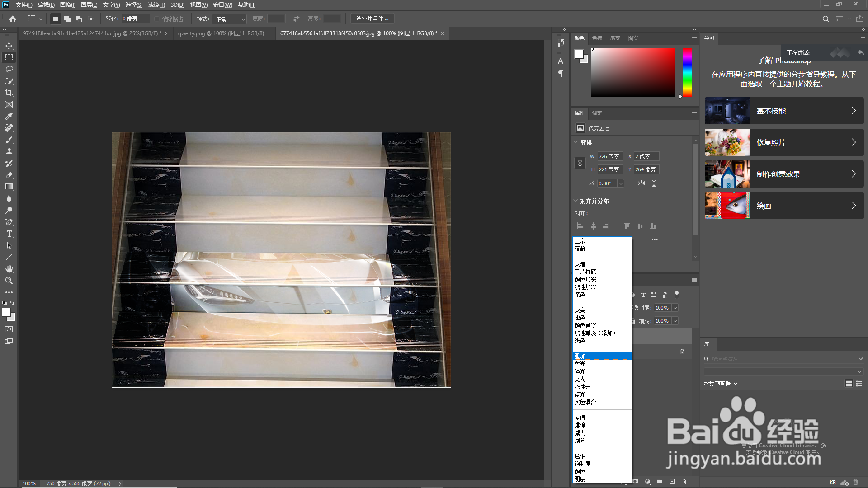Switch to the qwerty.png document tab
868x488 pixels.
click(221, 33)
